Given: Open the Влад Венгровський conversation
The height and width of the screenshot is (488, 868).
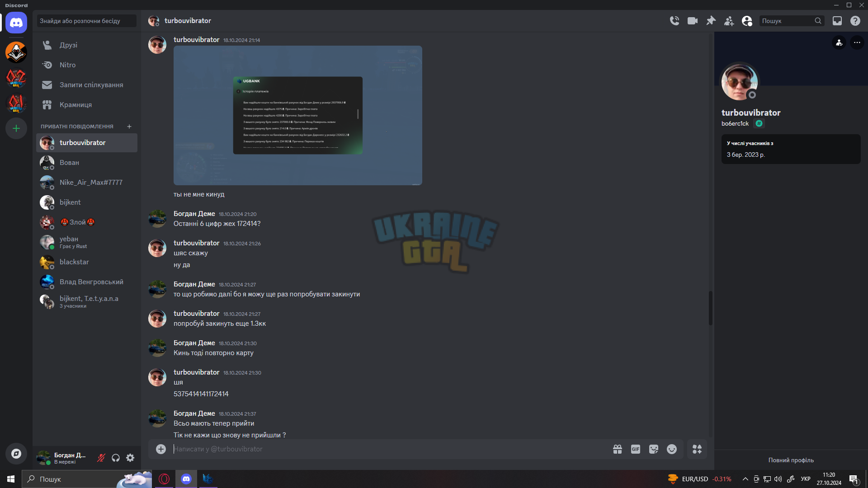Looking at the screenshot, I should point(87,282).
